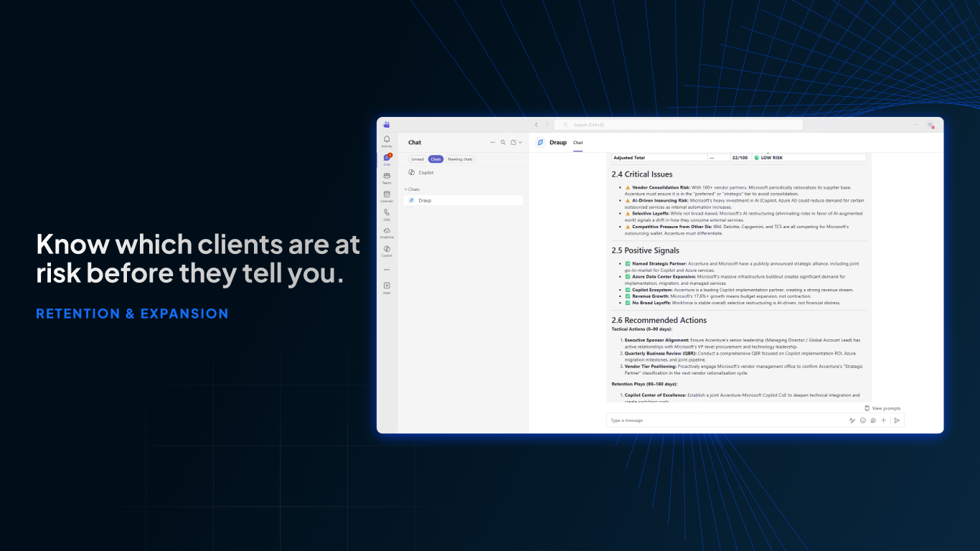Filter chats by Unread
This screenshot has width=980, height=551.
(418, 159)
